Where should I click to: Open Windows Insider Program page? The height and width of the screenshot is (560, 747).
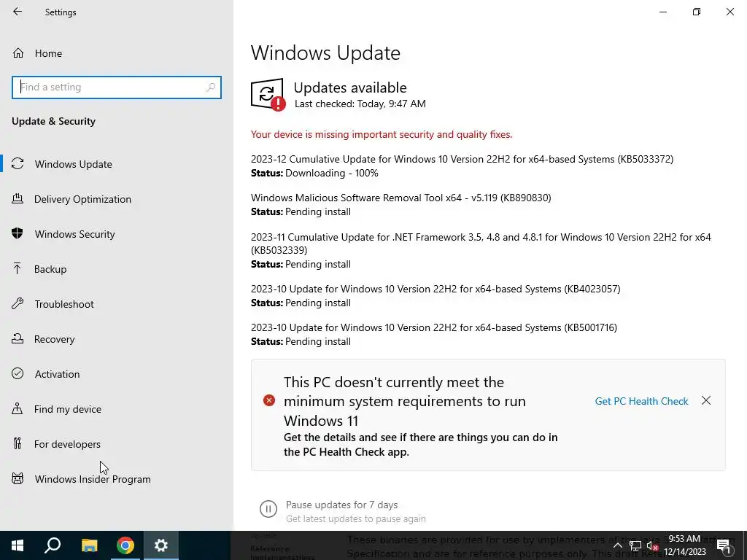(93, 479)
